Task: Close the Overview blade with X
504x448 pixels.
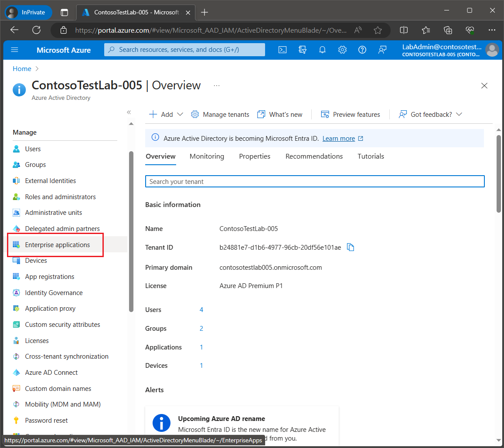Action: point(484,86)
